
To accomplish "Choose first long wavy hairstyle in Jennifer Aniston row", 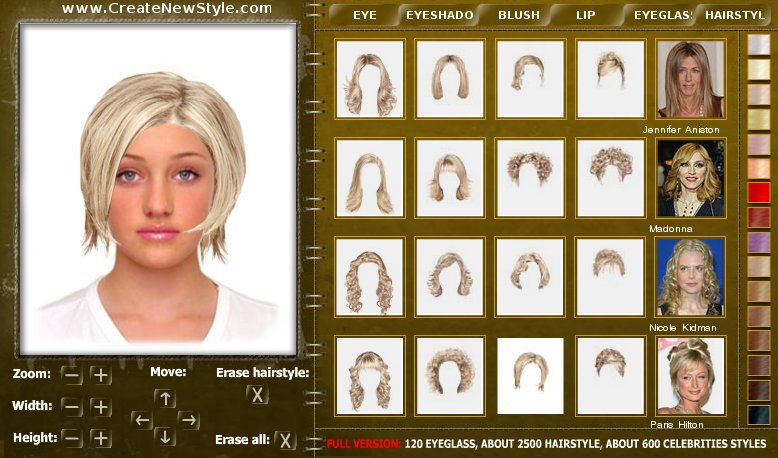I will click(370, 79).
